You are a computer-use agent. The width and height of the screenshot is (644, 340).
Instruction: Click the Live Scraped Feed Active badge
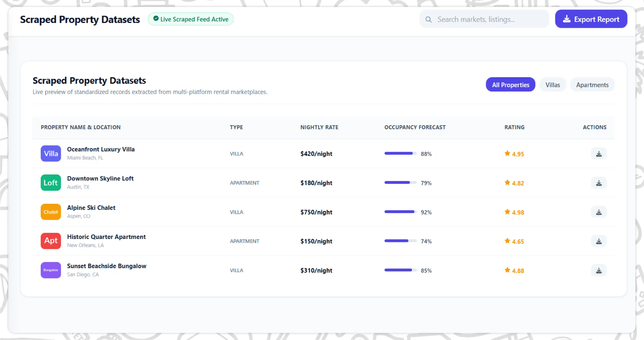tap(191, 19)
